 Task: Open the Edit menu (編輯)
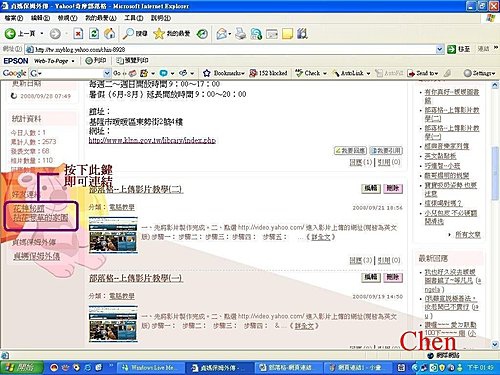pos(40,18)
